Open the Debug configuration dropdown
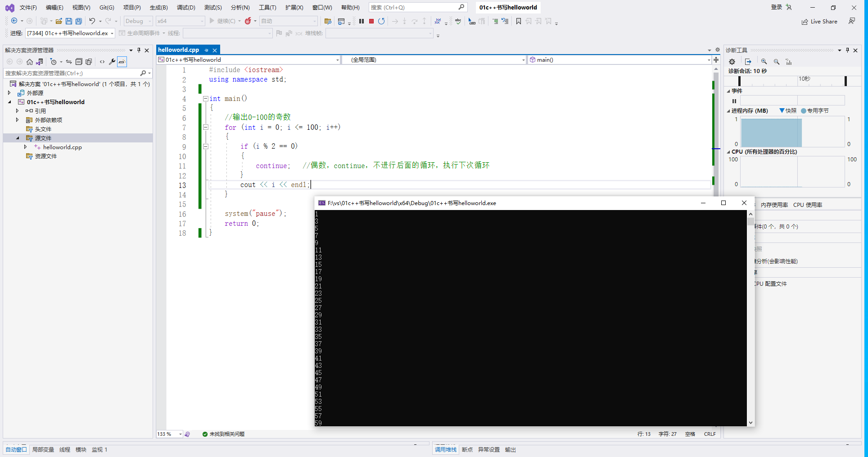 (x=138, y=21)
